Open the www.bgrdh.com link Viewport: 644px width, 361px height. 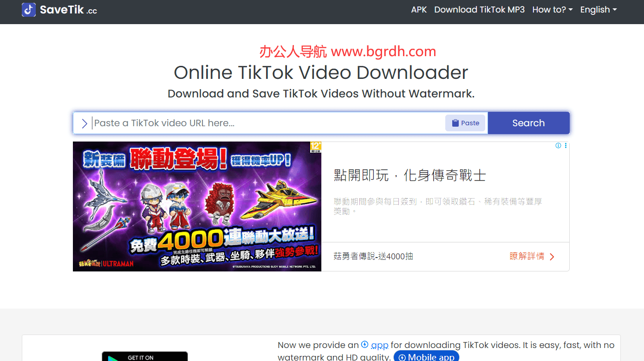(x=383, y=52)
